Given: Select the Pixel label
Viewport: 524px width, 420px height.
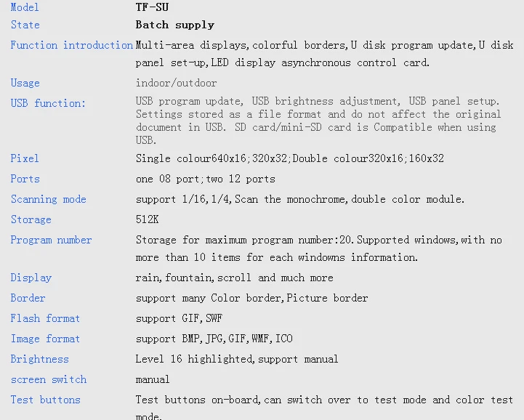Looking at the screenshot, I should click(x=25, y=158).
